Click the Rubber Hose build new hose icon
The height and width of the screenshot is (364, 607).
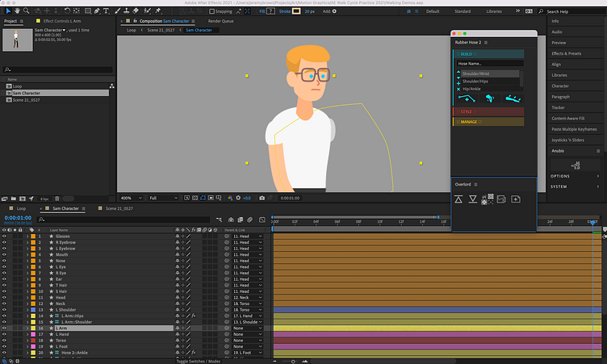468,98
